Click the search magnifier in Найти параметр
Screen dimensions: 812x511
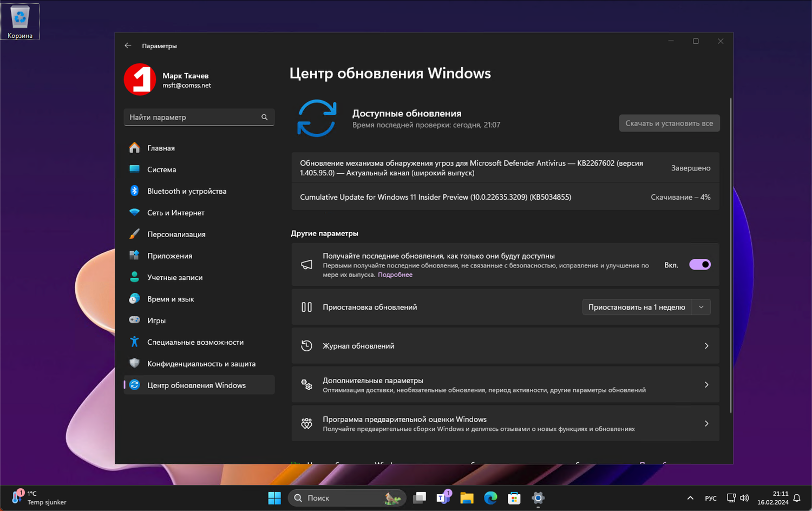click(265, 117)
